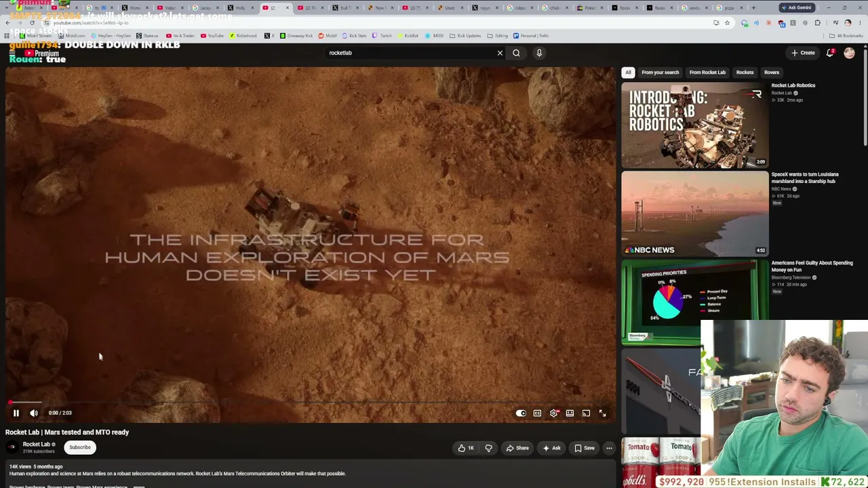868x488 pixels.
Task: Expand the description with ...more
Action: point(139,486)
